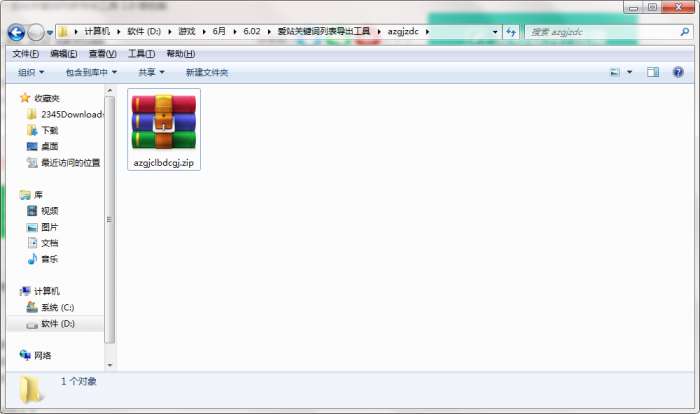Expand the arrow between 计算机 and 软件 (D:)

(119, 32)
